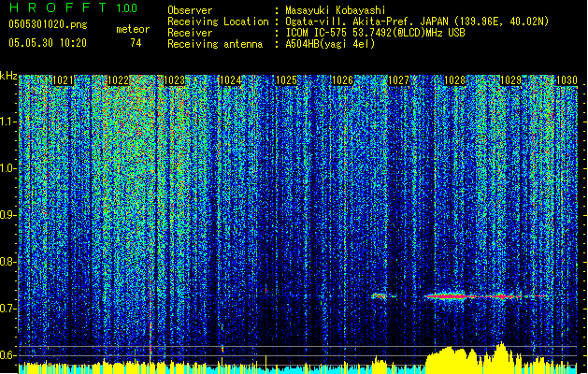This screenshot has height=374, width=588.
Task: Click the 1030 time marker
Action: 566,80
